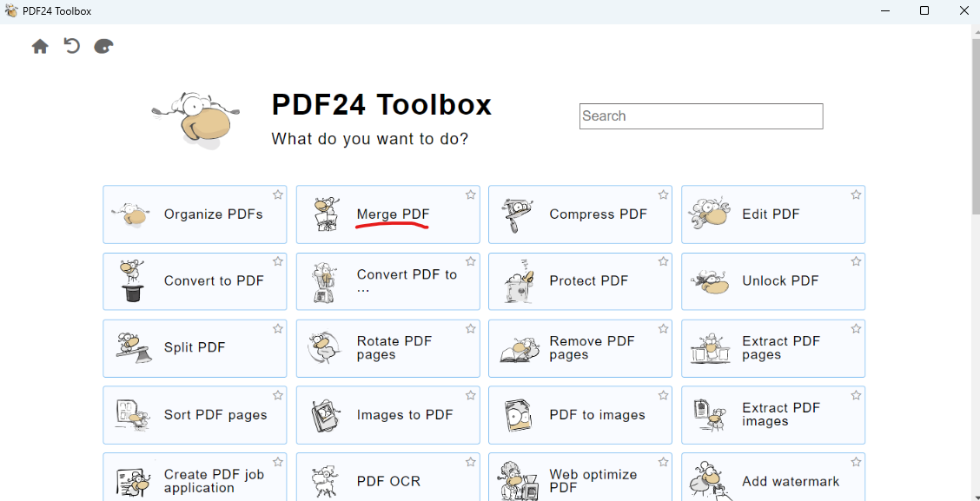The height and width of the screenshot is (501, 980).
Task: Click the PDF24 Toolbox heading text
Action: 381,105
